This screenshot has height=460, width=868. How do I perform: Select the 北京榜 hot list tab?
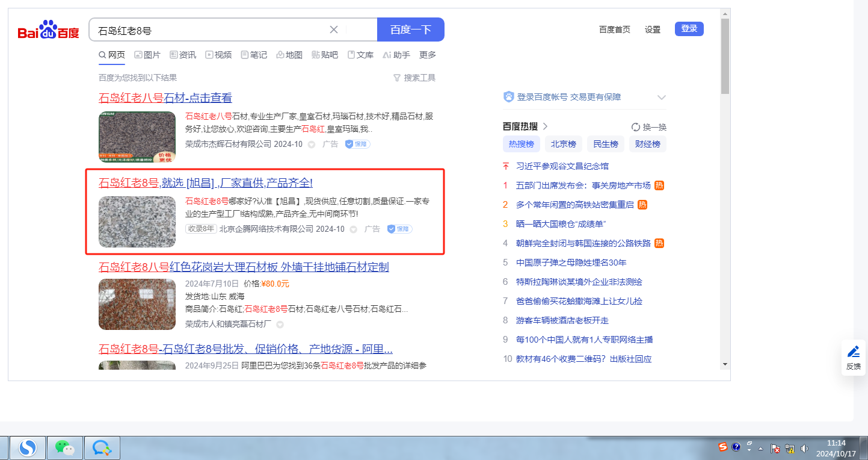pos(564,144)
